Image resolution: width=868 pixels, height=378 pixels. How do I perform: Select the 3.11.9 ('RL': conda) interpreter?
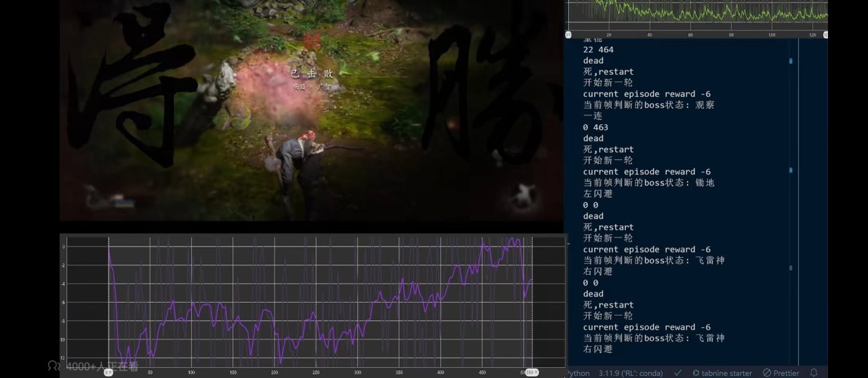click(x=631, y=373)
